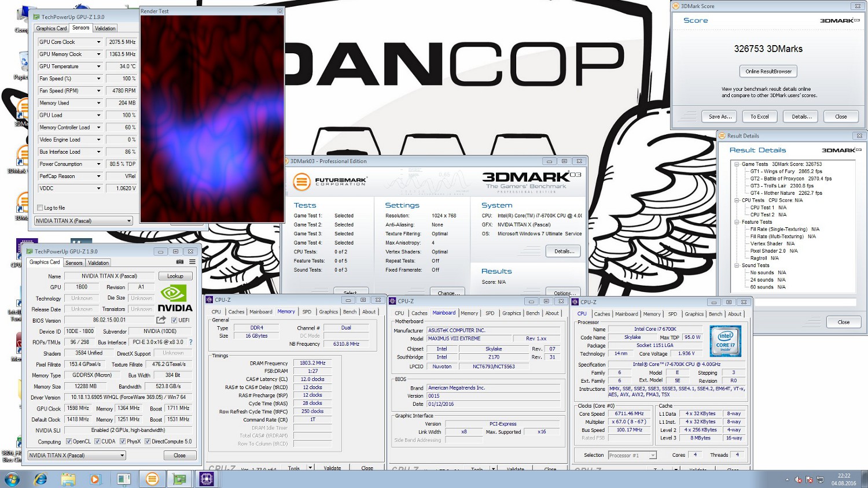Open the GPU Core Clock sensor dropdown
The image size is (868, 488).
tap(98, 42)
